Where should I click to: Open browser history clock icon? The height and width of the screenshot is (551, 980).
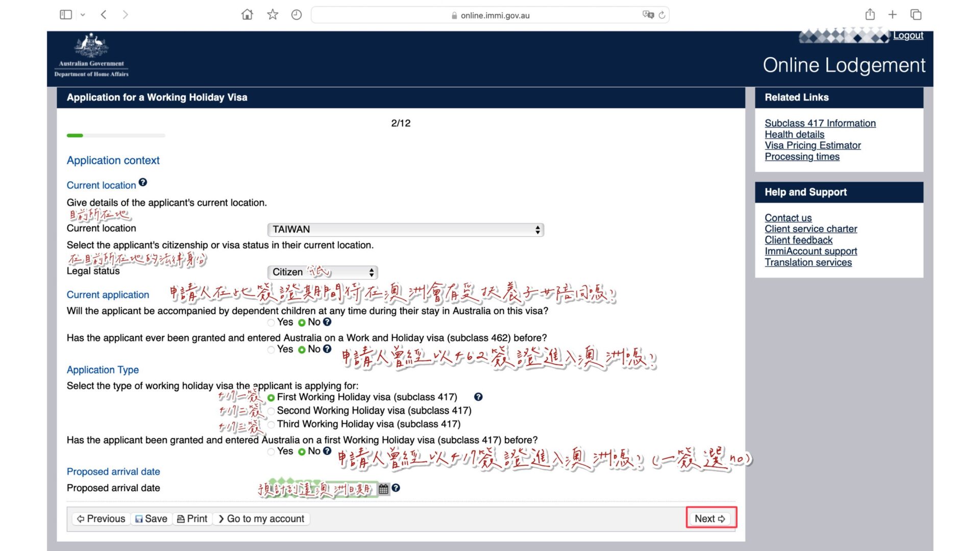coord(297,15)
